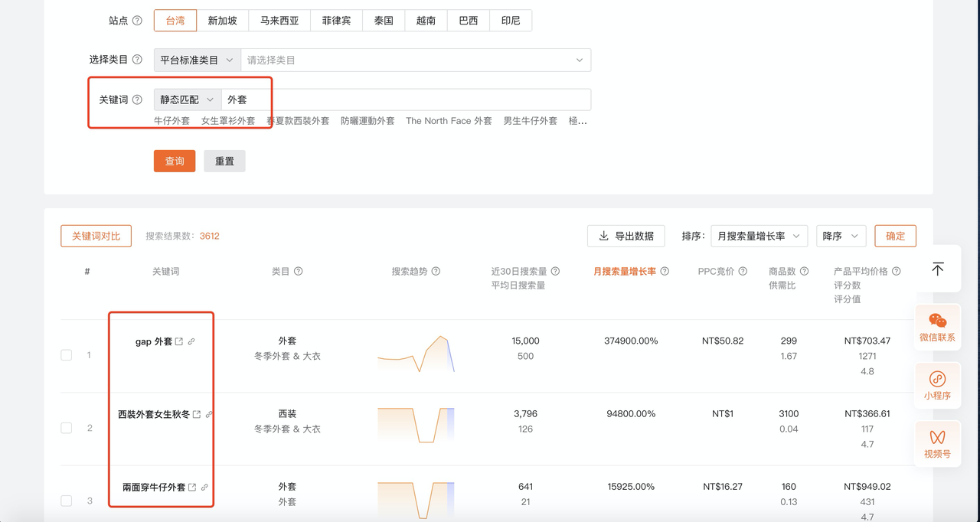Image resolution: width=980 pixels, height=522 pixels.
Task: Click suggested keyword 女生罩衫外套
Action: [x=228, y=121]
